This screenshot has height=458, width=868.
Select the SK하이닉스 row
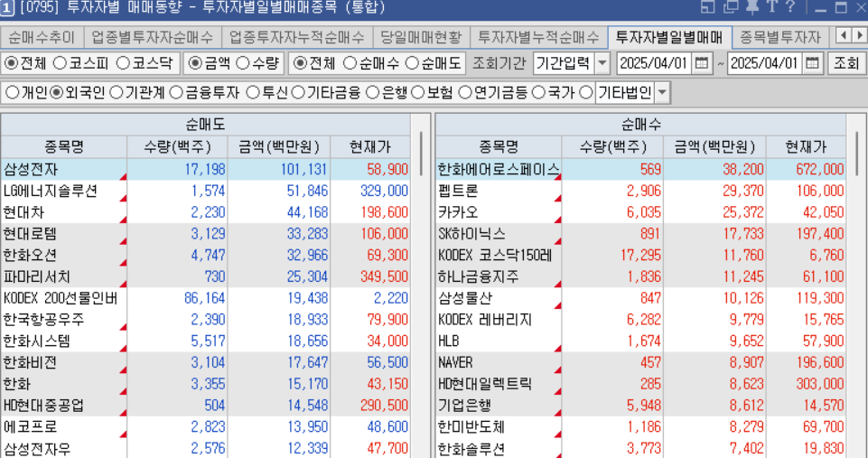pyautogui.click(x=641, y=234)
